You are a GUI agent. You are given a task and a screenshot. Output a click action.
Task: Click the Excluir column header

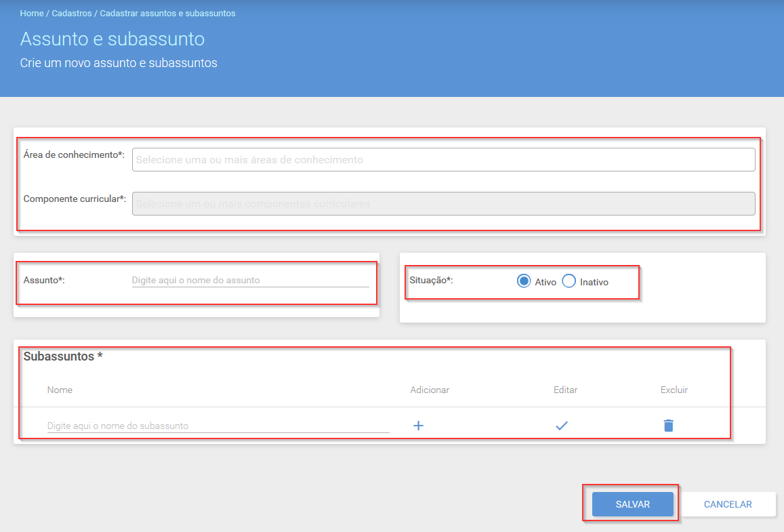(674, 390)
